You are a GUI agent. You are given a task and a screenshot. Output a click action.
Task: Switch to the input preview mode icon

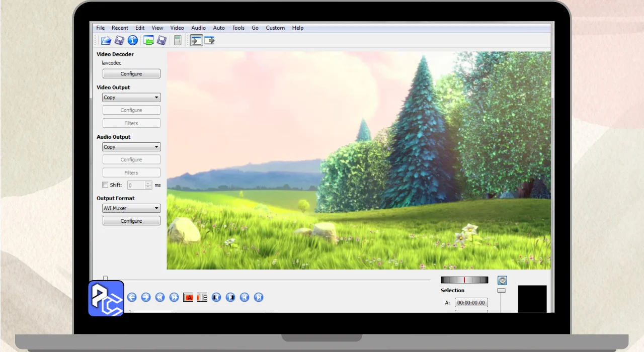click(x=196, y=40)
